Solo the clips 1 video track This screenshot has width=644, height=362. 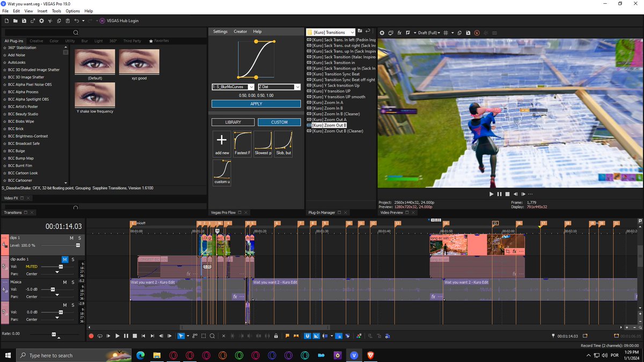[79, 238]
